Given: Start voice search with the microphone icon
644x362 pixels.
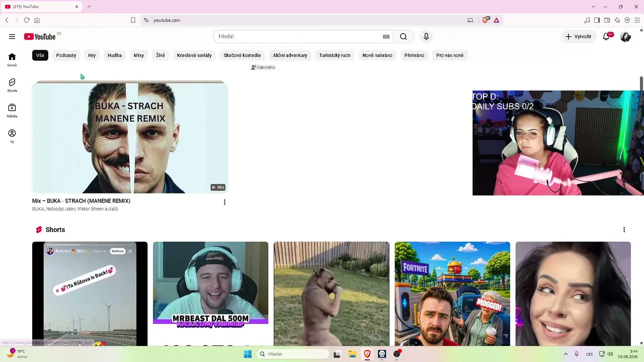Looking at the screenshot, I should coord(426,37).
